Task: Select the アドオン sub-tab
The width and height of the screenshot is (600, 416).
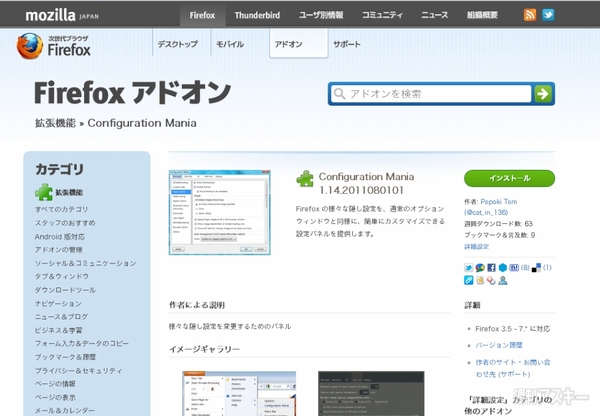Action: 298,44
